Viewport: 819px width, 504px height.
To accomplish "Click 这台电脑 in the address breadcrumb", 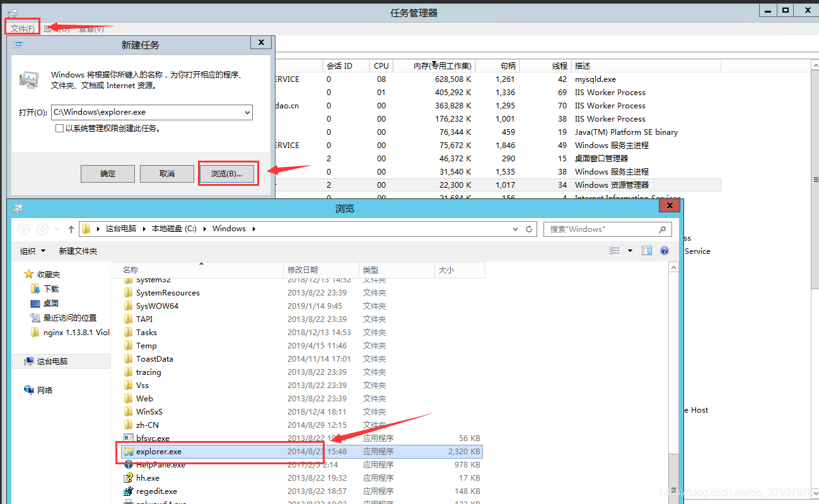I will 121,229.
